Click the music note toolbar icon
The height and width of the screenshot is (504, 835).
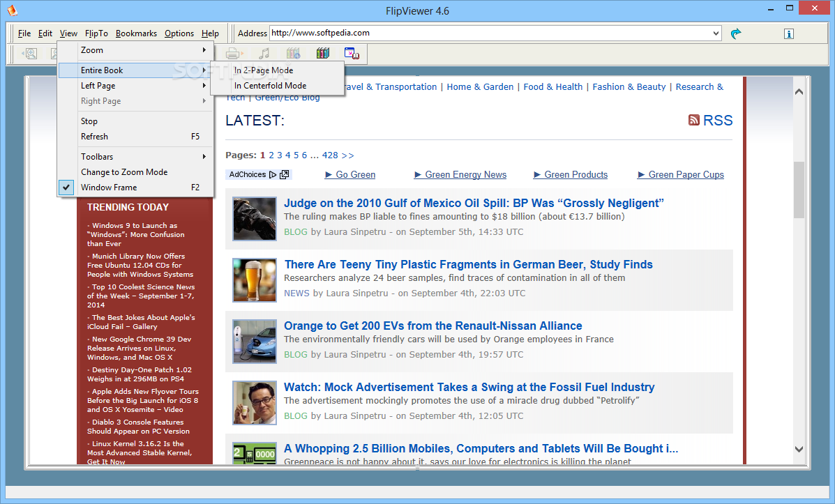(264, 53)
